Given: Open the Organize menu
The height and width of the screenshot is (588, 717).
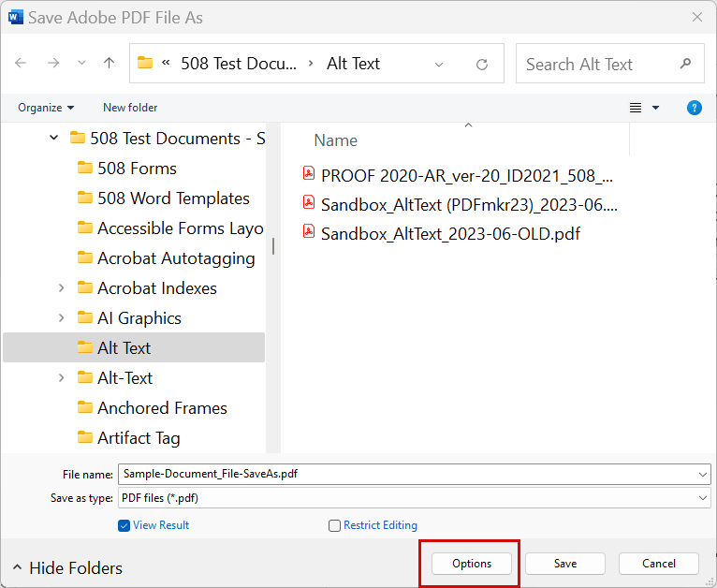Looking at the screenshot, I should click(x=46, y=108).
